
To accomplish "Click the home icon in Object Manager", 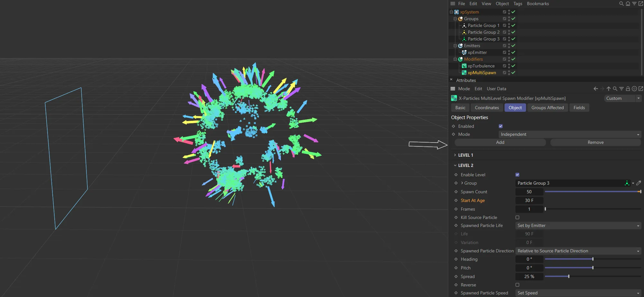I will coord(628,4).
